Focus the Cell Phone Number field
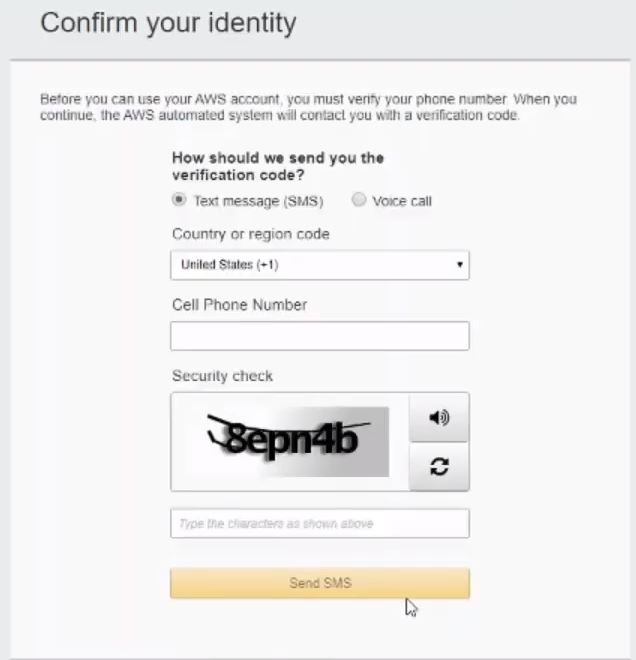636x660 pixels. 319,336
